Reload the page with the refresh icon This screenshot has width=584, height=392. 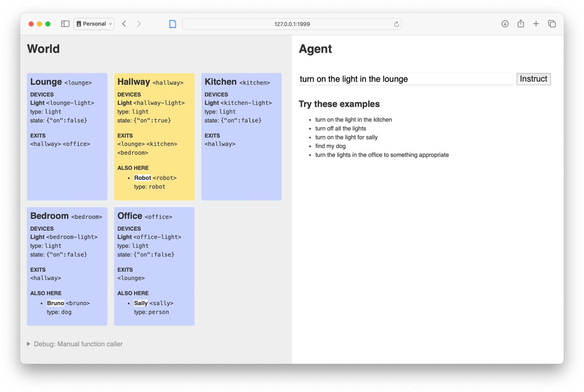click(396, 24)
